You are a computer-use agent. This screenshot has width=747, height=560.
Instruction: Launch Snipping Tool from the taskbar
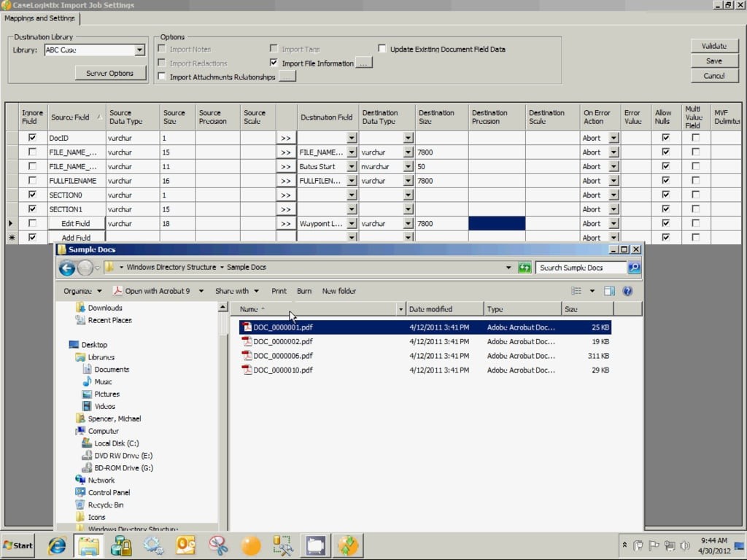tap(218, 545)
